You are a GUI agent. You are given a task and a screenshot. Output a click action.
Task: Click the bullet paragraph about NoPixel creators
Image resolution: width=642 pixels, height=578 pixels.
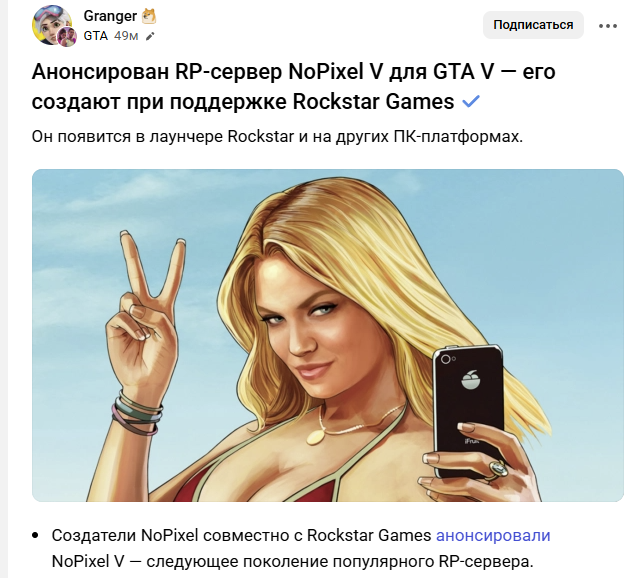coord(301,548)
